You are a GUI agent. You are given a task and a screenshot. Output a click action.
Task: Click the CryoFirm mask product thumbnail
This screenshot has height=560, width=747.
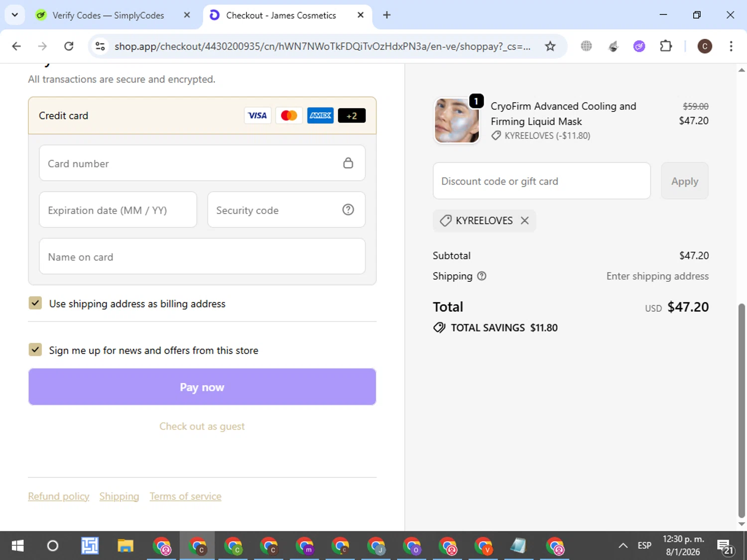click(x=457, y=120)
